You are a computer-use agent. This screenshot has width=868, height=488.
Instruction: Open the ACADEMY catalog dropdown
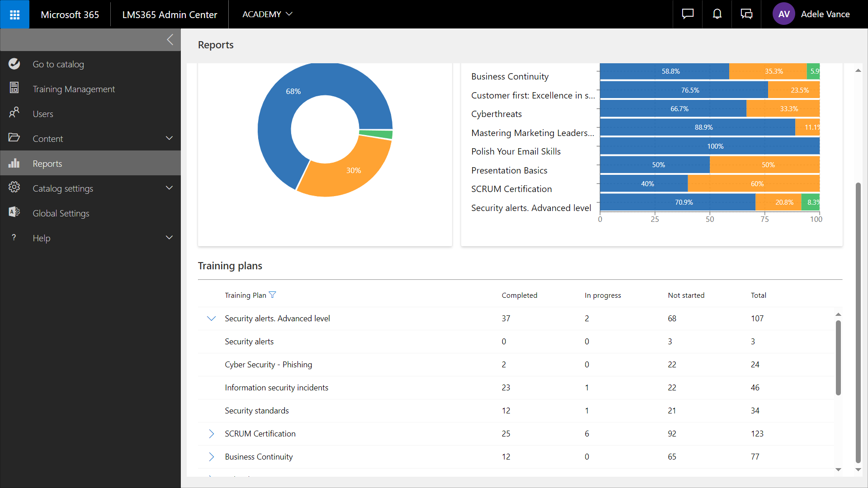267,14
